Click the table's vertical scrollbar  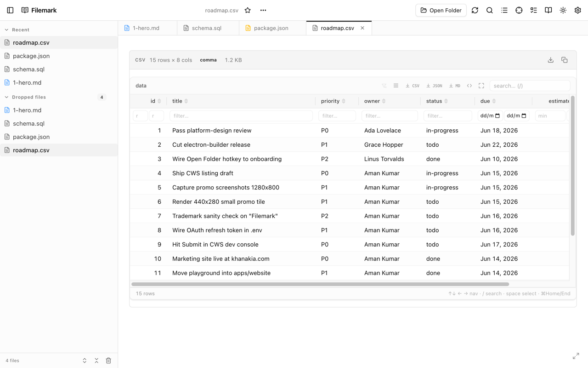tap(572, 166)
